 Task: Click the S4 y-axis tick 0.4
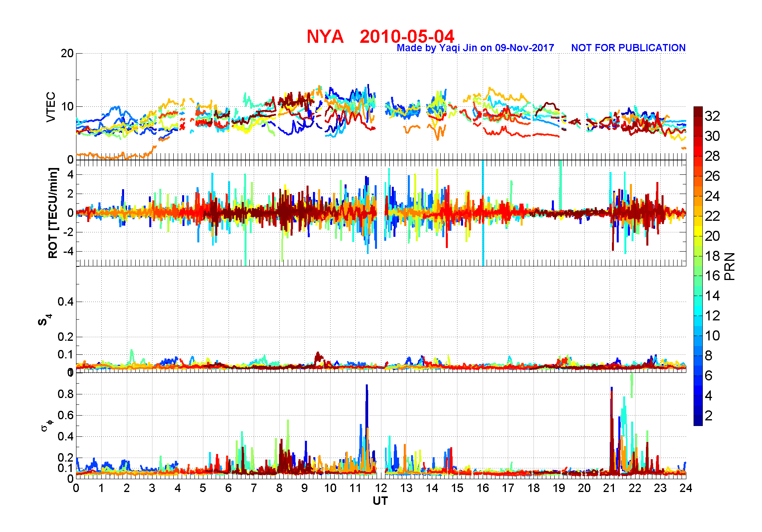(x=66, y=302)
